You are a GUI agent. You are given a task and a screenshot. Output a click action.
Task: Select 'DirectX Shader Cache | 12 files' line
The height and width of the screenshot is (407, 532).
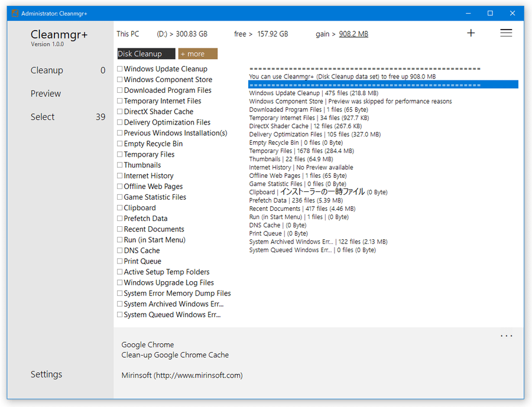point(306,126)
